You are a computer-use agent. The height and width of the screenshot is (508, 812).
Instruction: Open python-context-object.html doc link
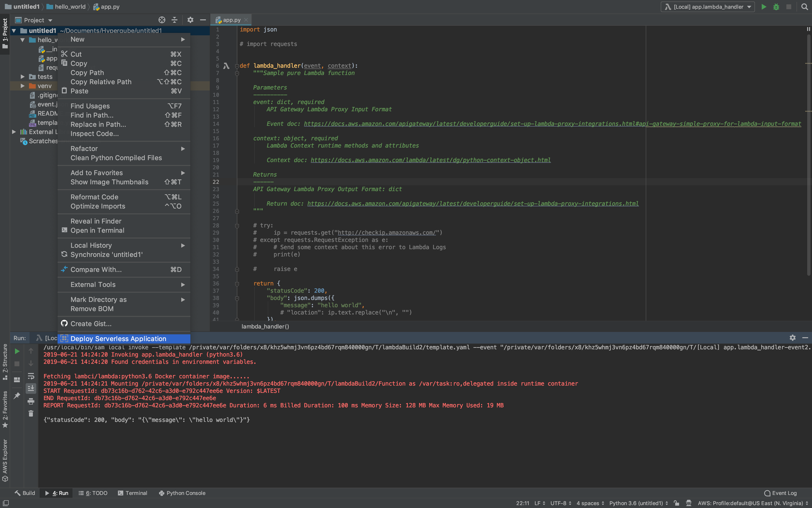tap(430, 160)
